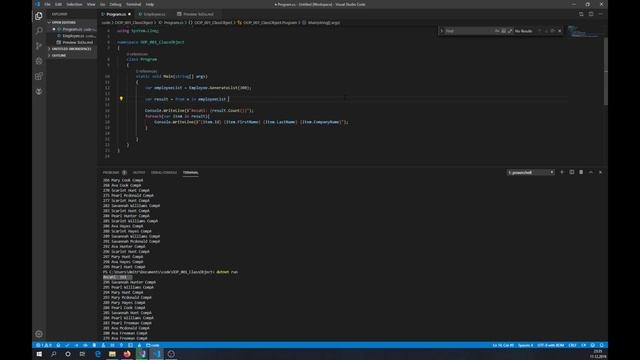Open Windows taskbar search

tap(53, 354)
